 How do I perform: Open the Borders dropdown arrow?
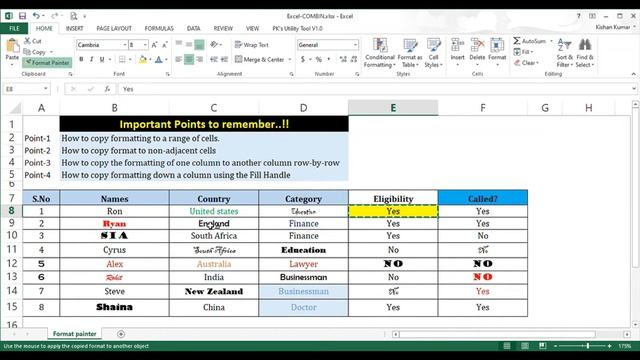[x=130, y=60]
